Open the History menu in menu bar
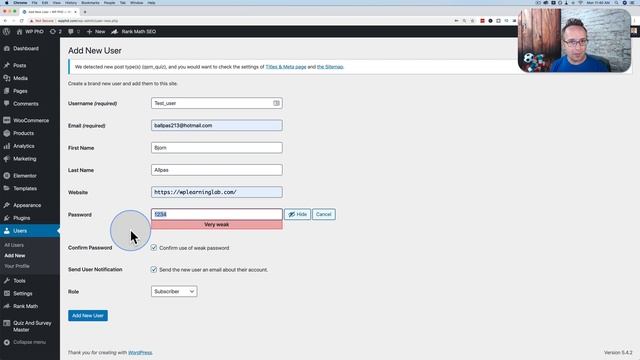This screenshot has height=360, width=640. click(71, 2)
